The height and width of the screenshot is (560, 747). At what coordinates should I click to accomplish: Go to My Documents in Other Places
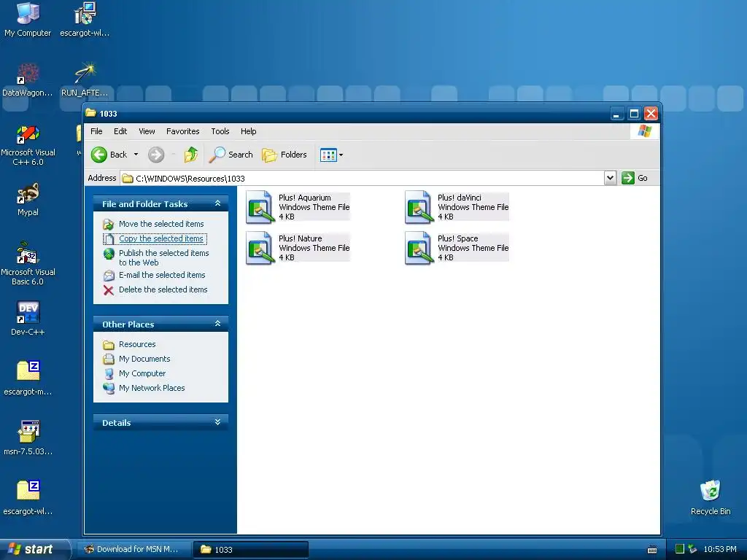coord(144,359)
